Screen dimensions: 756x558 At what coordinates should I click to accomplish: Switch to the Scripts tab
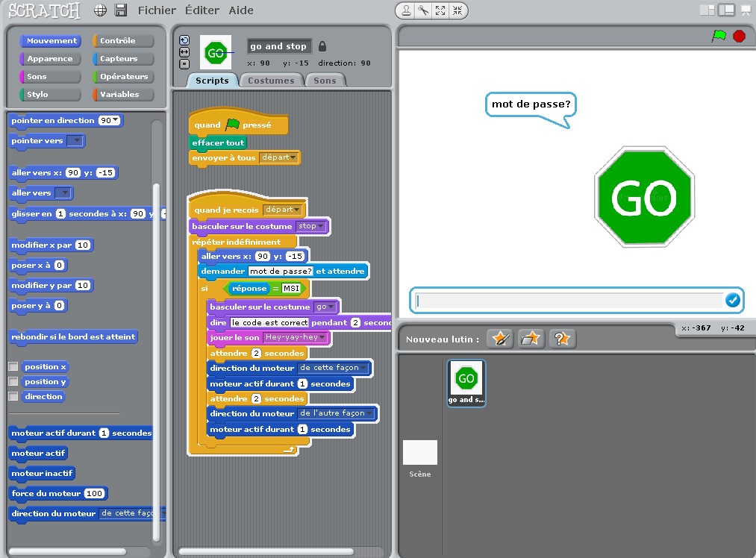coord(212,81)
